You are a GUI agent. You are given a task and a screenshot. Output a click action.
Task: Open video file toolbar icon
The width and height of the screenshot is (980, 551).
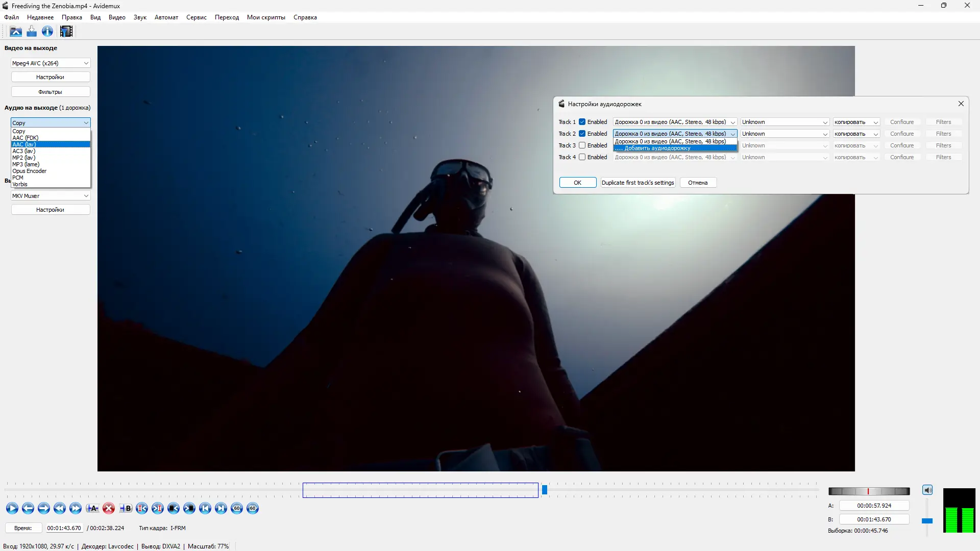tap(16, 32)
